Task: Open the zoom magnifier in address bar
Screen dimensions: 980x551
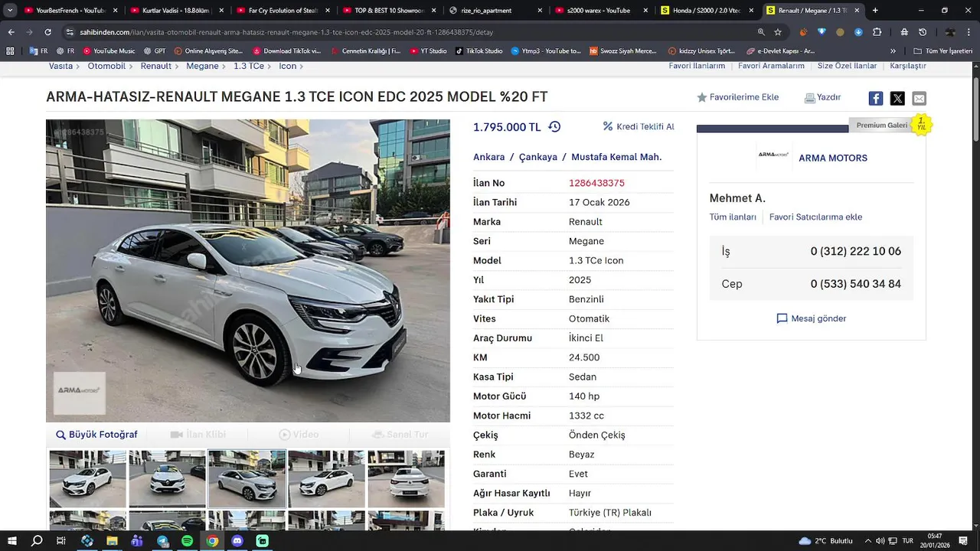Action: click(761, 32)
